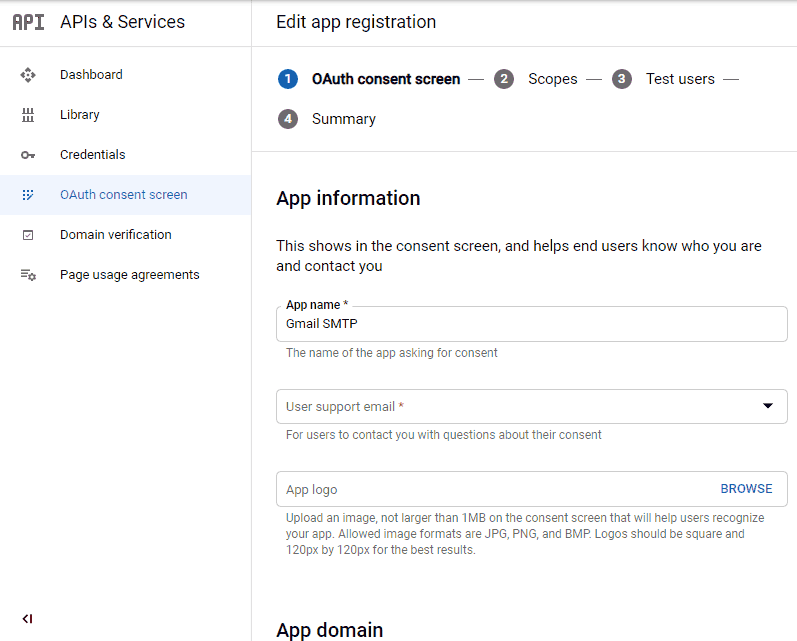Click step 3 circle in the stepper
The image size is (797, 641).
click(622, 79)
